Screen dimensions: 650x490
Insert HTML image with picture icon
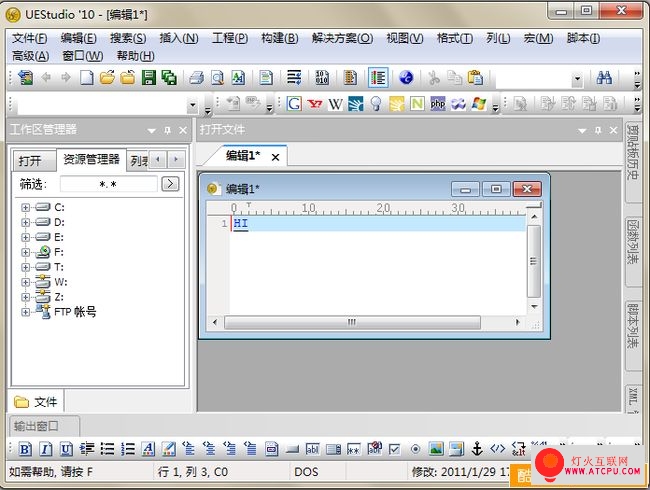coord(436,449)
